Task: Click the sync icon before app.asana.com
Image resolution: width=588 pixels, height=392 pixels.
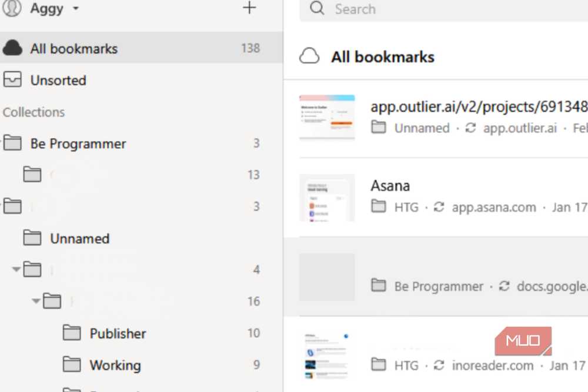Action: point(439,207)
